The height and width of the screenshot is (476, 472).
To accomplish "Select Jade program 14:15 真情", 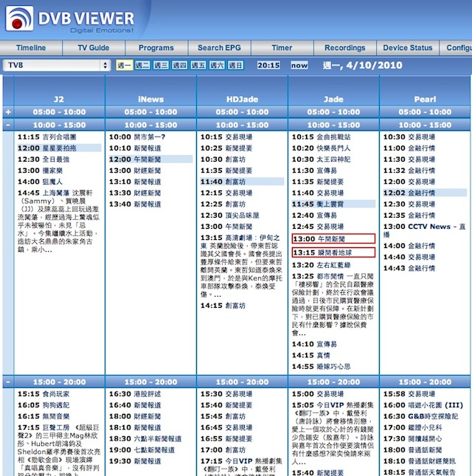I will click(311, 356).
